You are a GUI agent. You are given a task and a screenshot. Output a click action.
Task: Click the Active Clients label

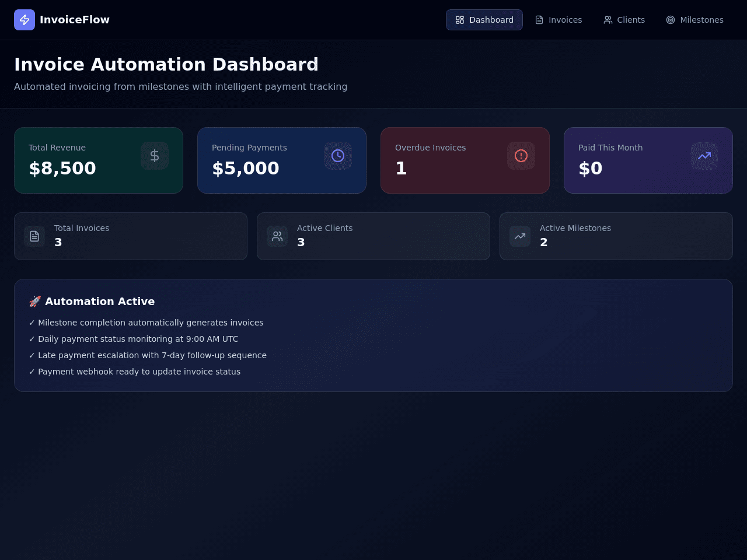click(x=324, y=228)
